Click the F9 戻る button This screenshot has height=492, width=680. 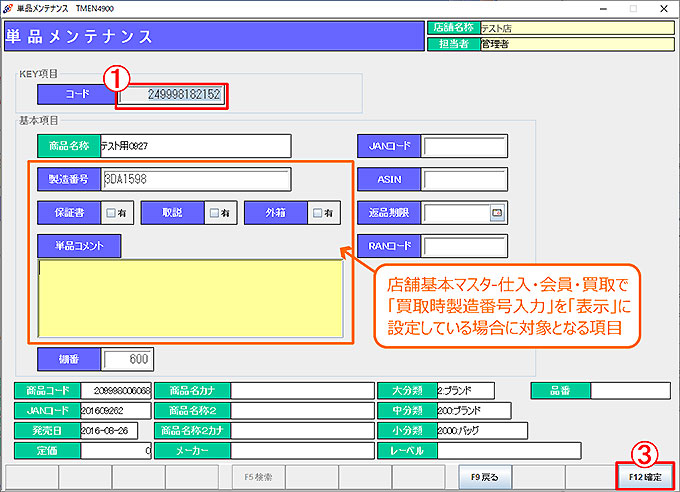coord(485,477)
